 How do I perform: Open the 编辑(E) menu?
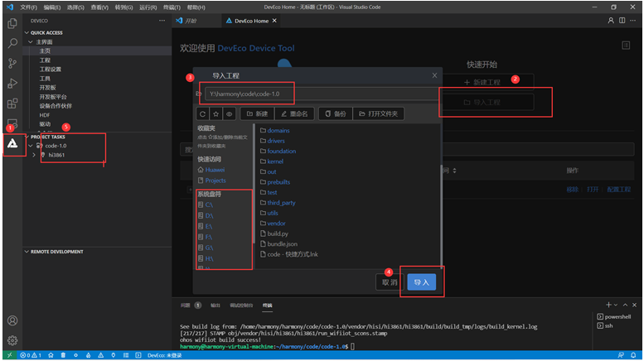click(52, 7)
